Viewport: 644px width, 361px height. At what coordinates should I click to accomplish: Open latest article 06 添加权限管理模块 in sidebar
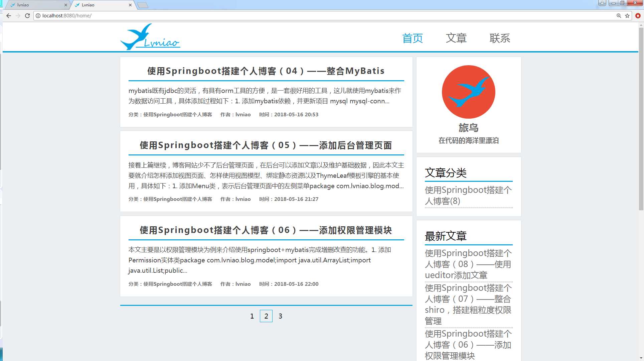(x=468, y=345)
